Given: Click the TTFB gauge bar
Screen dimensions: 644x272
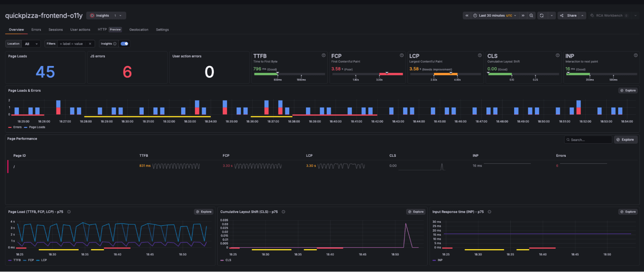Looking at the screenshot, I should click(x=289, y=74).
